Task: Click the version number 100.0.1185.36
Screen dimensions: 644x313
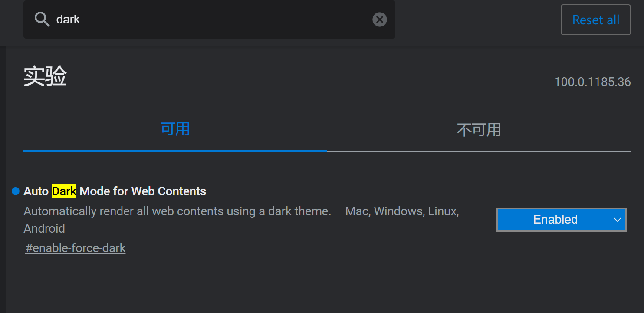Action: coord(592,82)
